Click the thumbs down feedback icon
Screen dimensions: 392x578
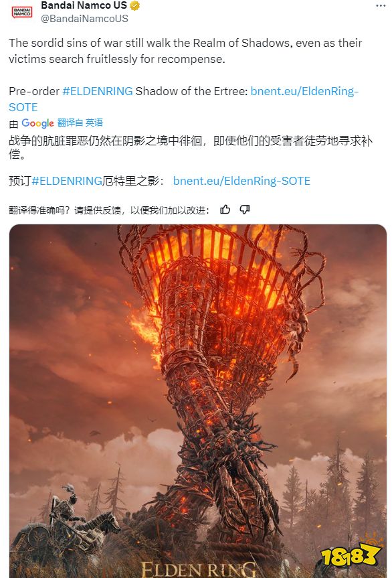(x=244, y=210)
